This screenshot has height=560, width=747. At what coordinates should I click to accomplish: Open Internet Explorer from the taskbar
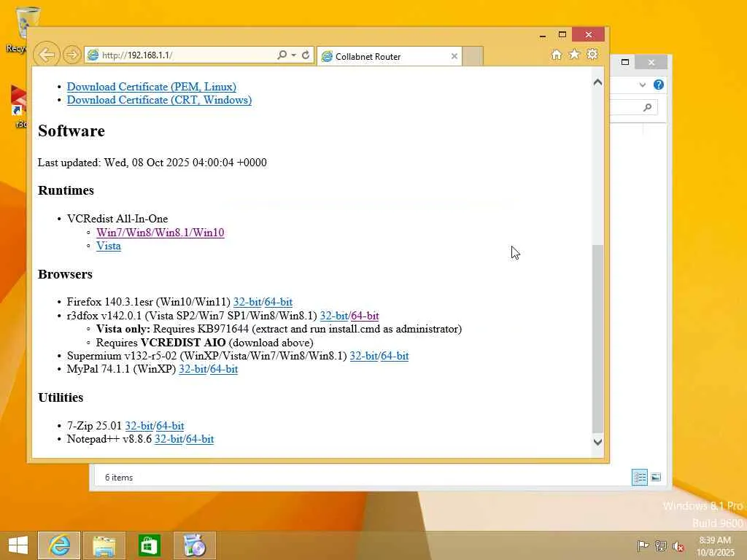pyautogui.click(x=59, y=545)
